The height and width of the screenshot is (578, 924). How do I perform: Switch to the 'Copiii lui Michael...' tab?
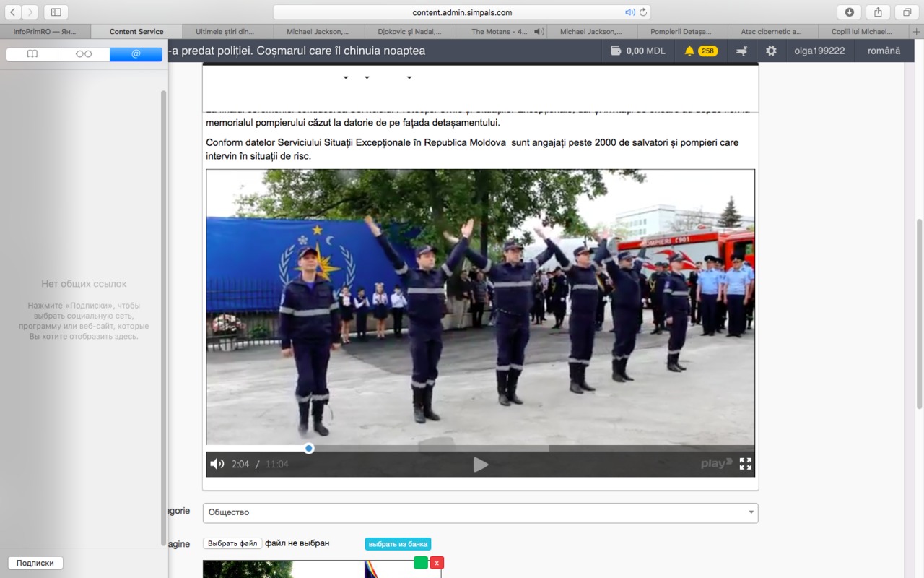(x=863, y=32)
